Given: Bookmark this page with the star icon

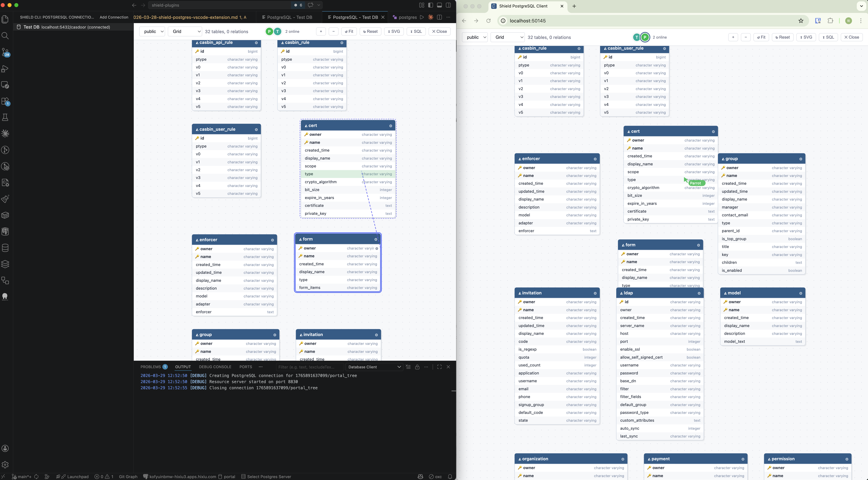Looking at the screenshot, I should tap(801, 21).
